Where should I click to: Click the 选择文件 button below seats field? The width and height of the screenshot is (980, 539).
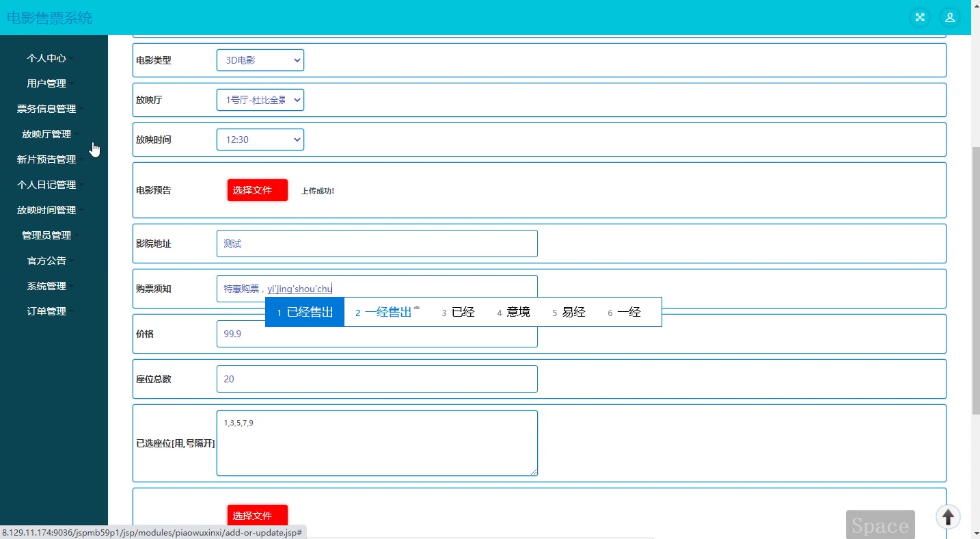[x=258, y=516]
